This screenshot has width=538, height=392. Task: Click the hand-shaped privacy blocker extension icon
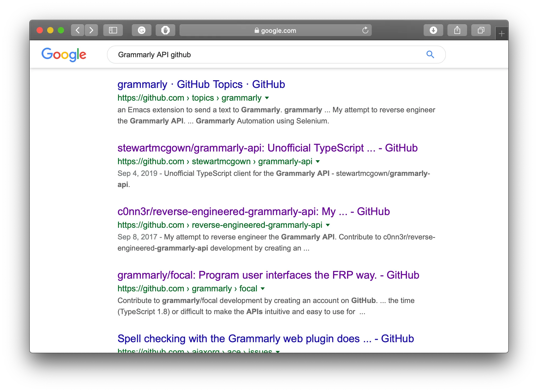pyautogui.click(x=165, y=30)
